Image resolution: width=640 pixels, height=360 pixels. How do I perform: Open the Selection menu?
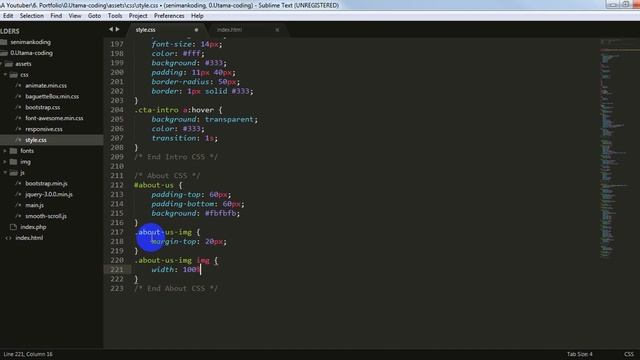(31, 16)
